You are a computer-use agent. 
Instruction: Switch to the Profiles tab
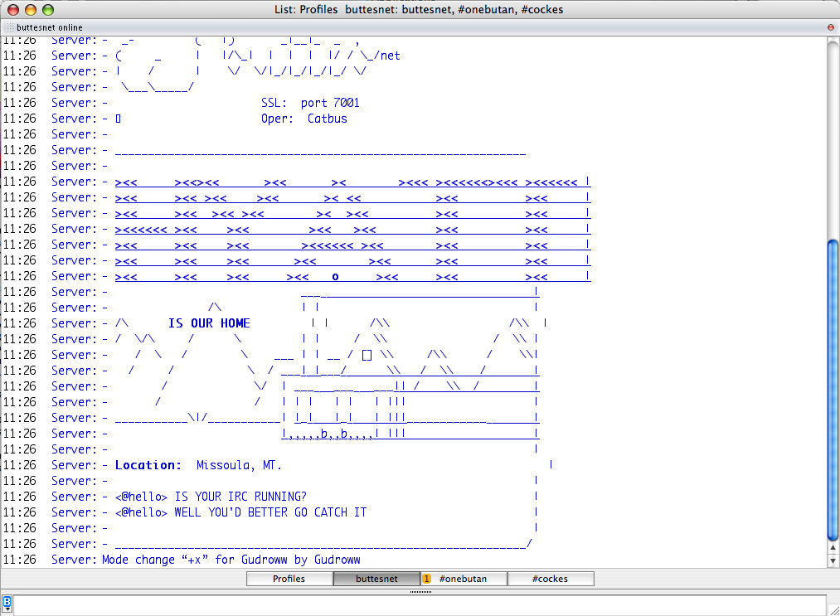[x=289, y=579]
